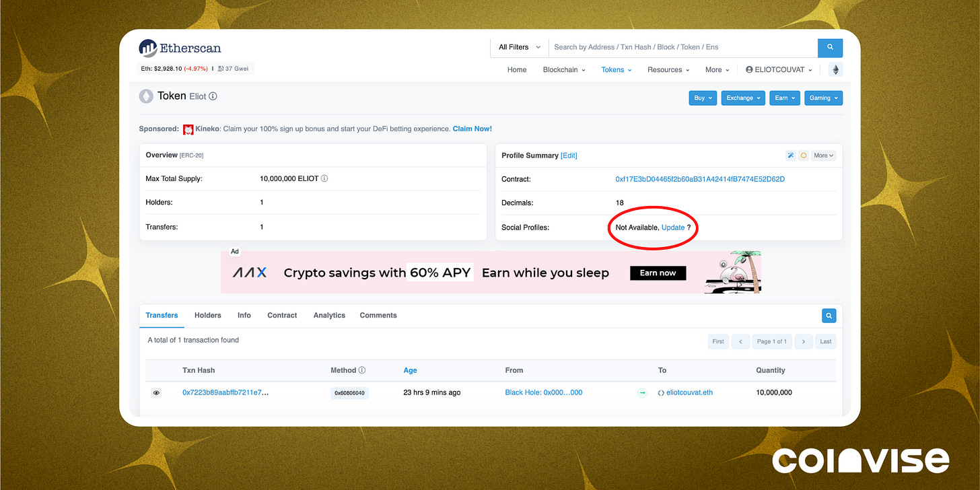The height and width of the screenshot is (490, 980).
Task: Click the 23 hrs 9 mins ago text
Action: tap(432, 392)
